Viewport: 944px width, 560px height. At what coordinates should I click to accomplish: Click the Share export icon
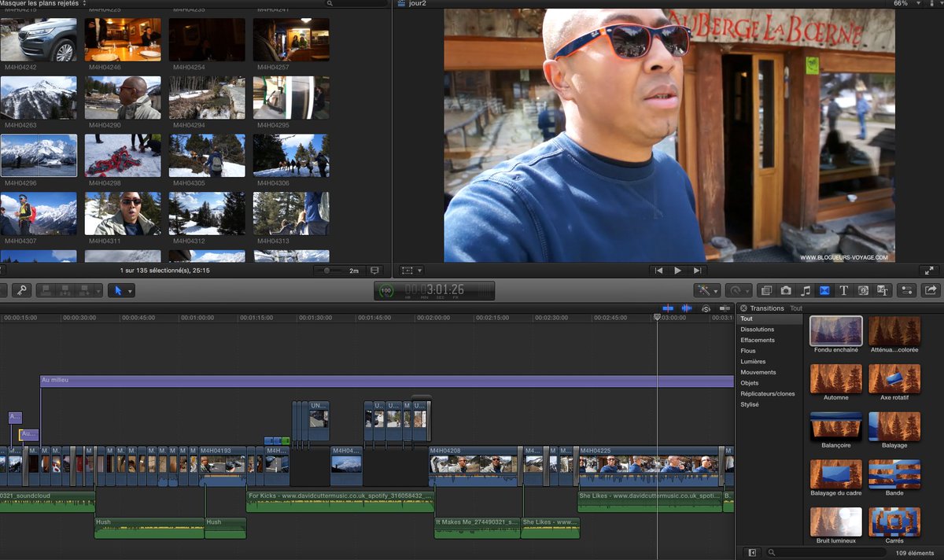(x=931, y=290)
